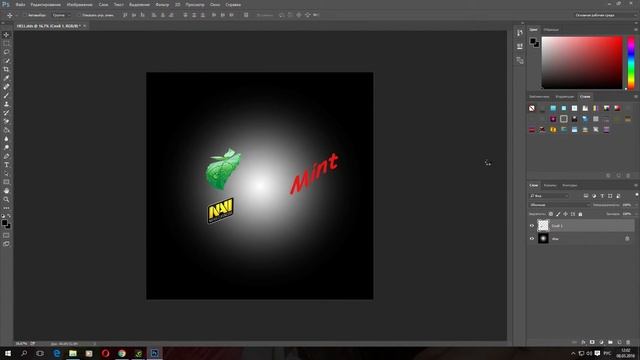Select the Quick Selection tool
The width and height of the screenshot is (640, 360).
[x=6, y=61]
